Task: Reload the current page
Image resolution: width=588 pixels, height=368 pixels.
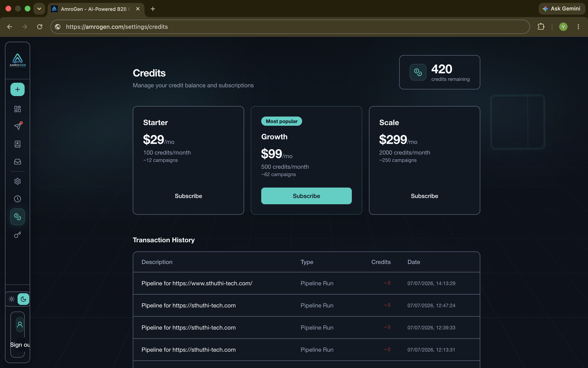Action: [40, 27]
